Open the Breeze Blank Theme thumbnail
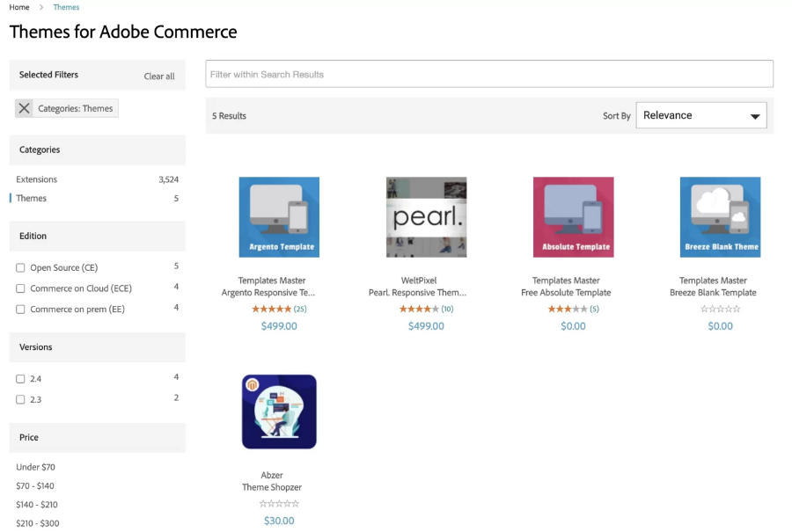 point(720,217)
